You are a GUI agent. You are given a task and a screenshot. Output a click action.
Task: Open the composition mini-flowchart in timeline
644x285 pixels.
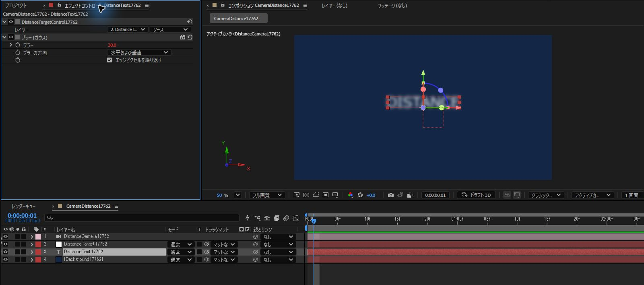click(257, 218)
